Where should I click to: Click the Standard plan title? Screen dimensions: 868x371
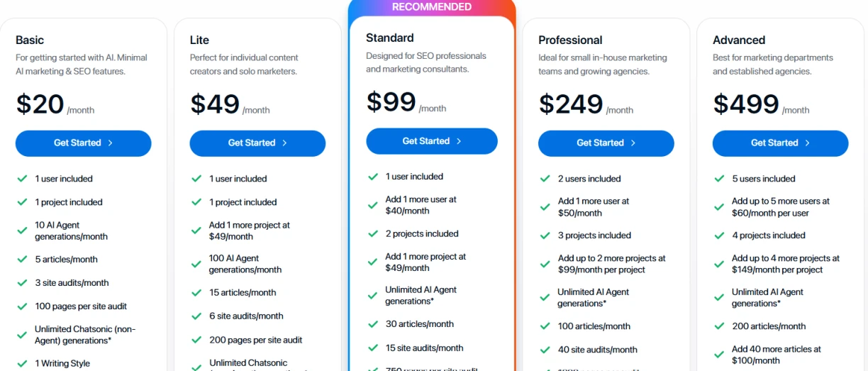(x=389, y=38)
